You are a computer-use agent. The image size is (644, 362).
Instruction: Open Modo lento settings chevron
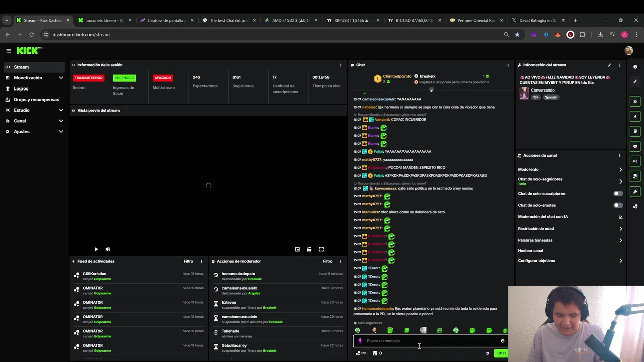pos(620,170)
